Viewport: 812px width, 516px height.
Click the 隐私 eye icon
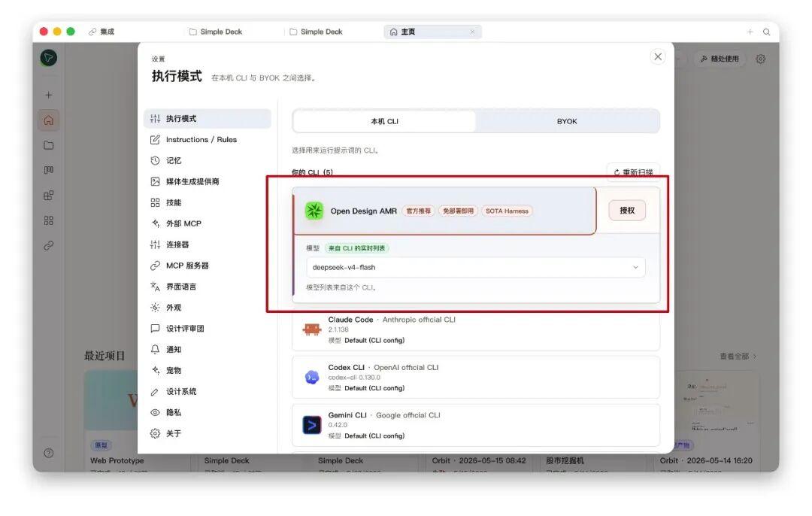[155, 413]
